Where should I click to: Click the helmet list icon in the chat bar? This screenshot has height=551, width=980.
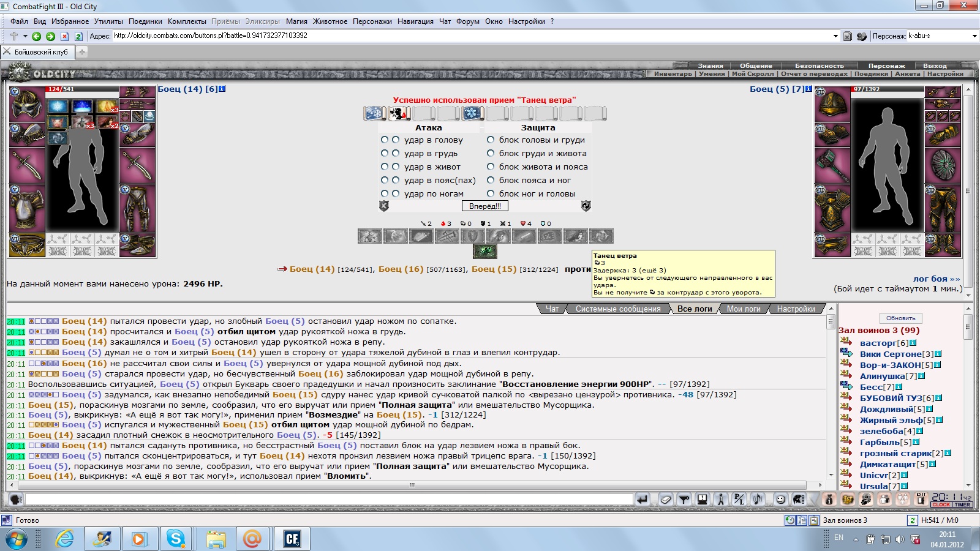coord(799,500)
